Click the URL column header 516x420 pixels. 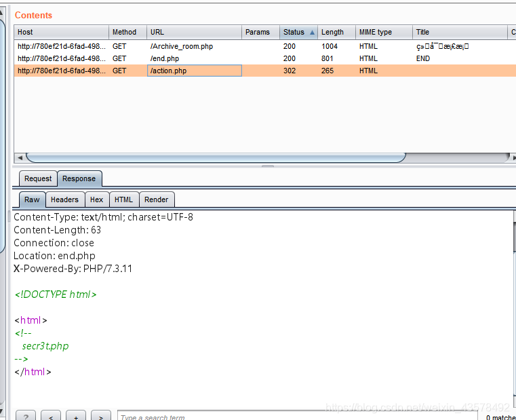[194, 33]
